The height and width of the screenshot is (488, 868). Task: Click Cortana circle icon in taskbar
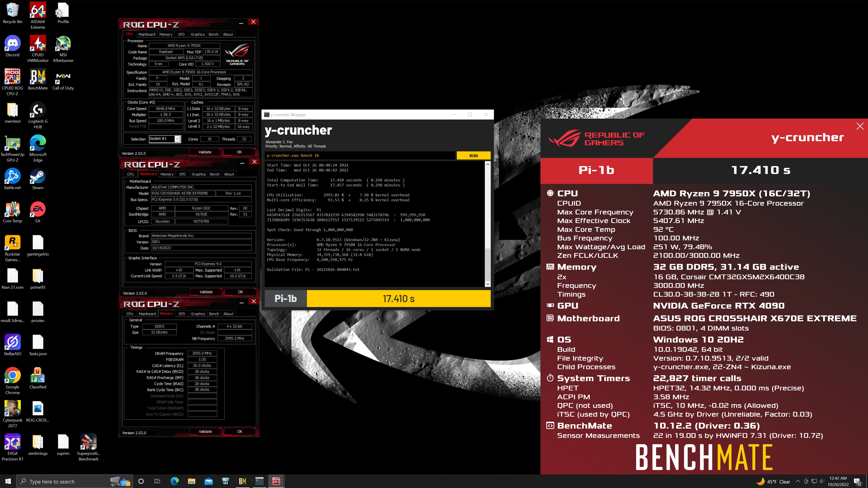pyautogui.click(x=141, y=481)
